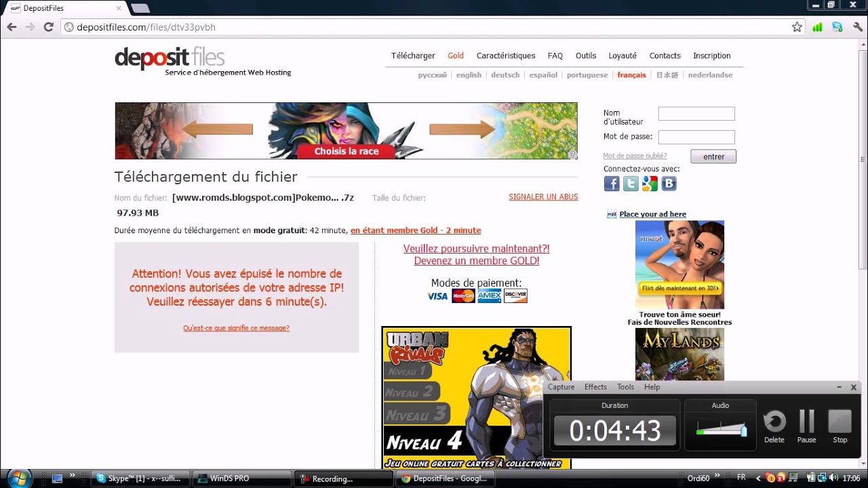
Task: Click 'en étant membre Gold - 2 minute' link
Action: [x=416, y=230]
